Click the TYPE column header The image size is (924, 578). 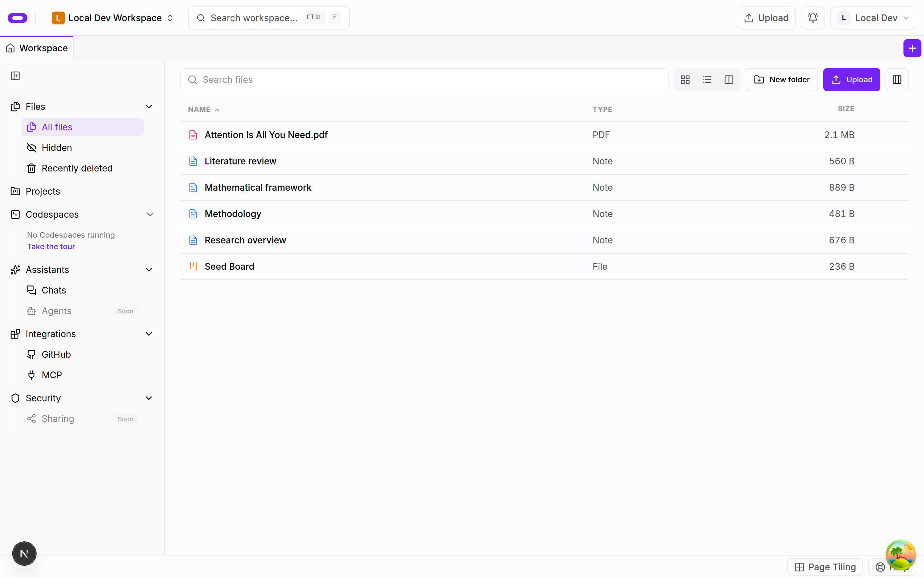(602, 109)
